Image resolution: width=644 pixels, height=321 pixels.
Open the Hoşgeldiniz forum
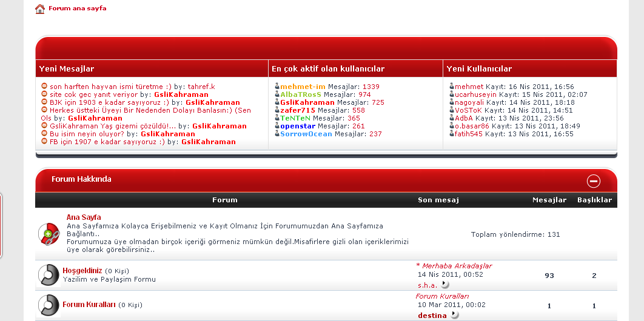(82, 271)
